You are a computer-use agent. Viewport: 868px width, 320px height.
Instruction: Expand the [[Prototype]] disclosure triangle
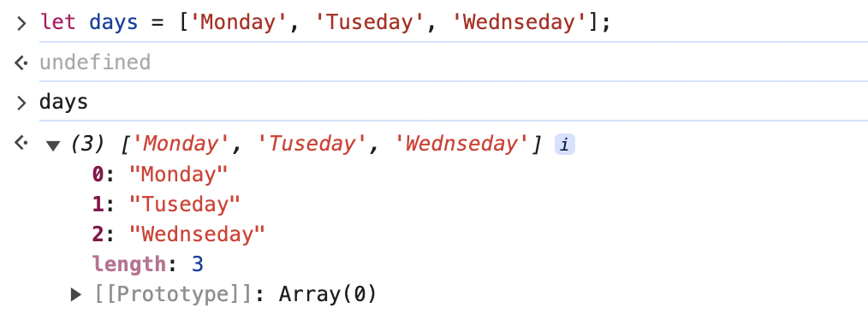tap(76, 294)
